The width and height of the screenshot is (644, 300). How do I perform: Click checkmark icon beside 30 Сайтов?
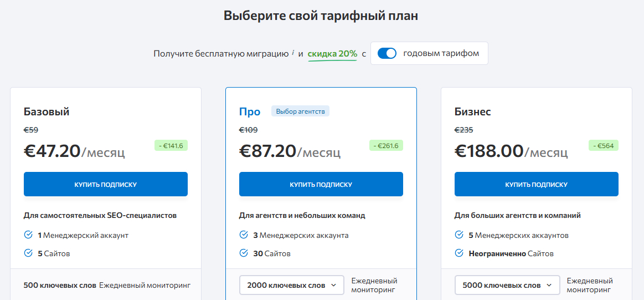pos(244,253)
